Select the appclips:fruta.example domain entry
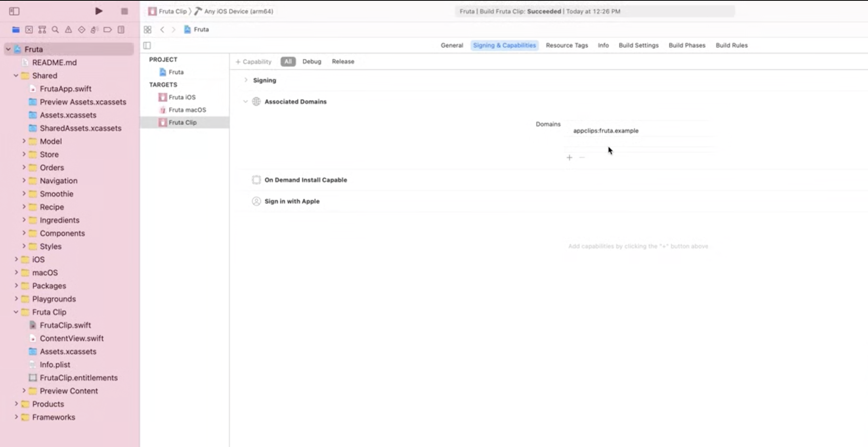This screenshot has height=447, width=868. pos(606,130)
